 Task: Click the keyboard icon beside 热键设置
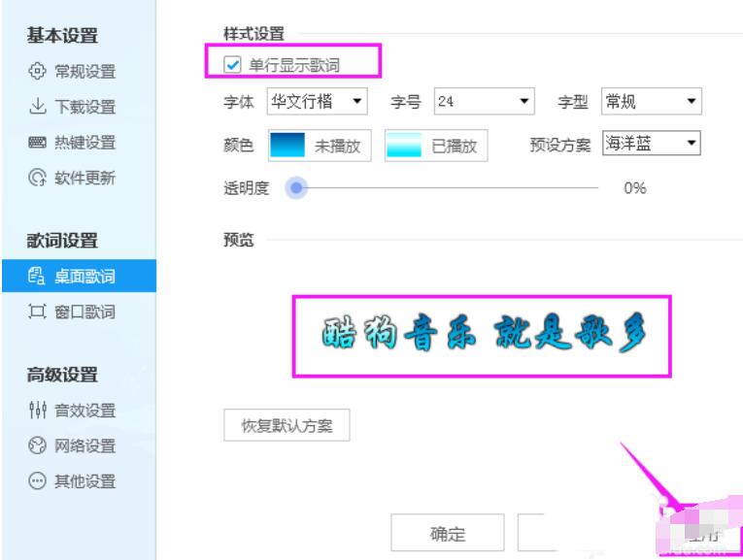(37, 142)
